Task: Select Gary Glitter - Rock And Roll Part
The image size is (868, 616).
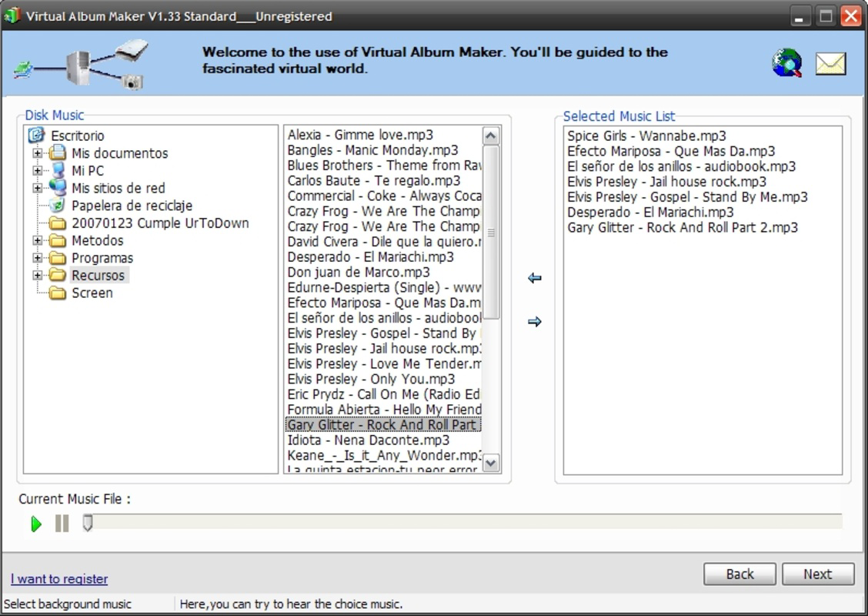Action: pyautogui.click(x=381, y=424)
